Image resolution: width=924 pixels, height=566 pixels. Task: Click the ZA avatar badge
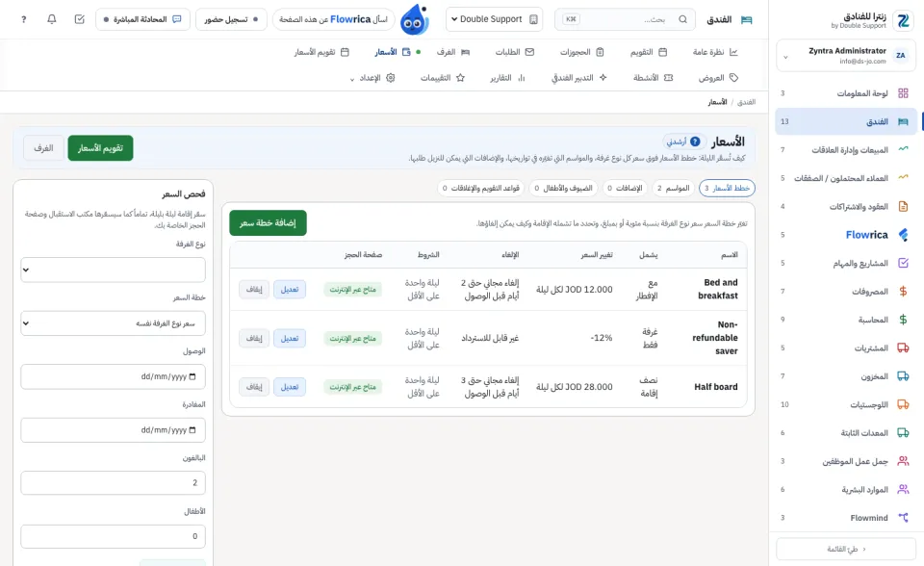pyautogui.click(x=901, y=56)
